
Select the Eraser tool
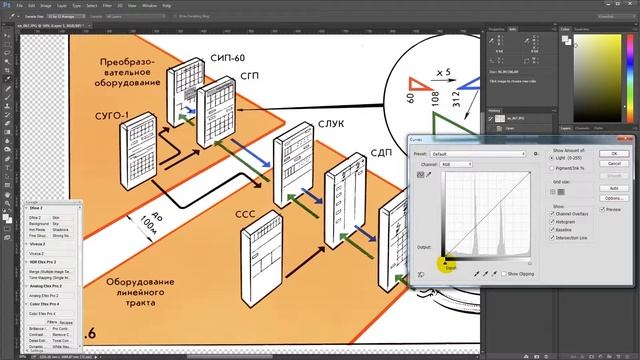point(7,123)
